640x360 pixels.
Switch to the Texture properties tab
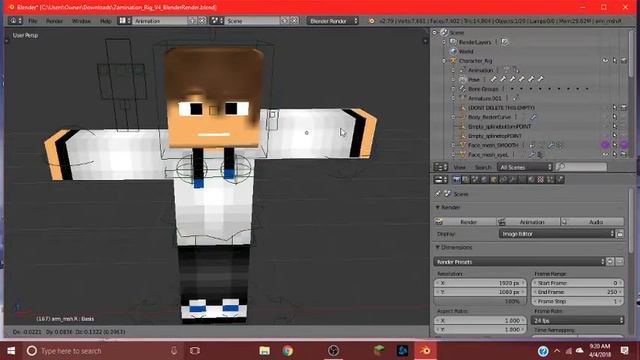tap(541, 180)
